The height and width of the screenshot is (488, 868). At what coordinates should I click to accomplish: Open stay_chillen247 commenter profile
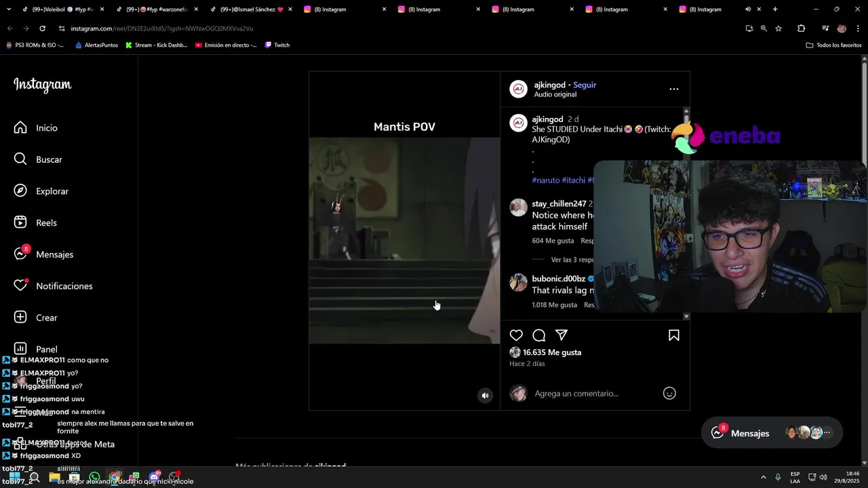[x=559, y=203]
